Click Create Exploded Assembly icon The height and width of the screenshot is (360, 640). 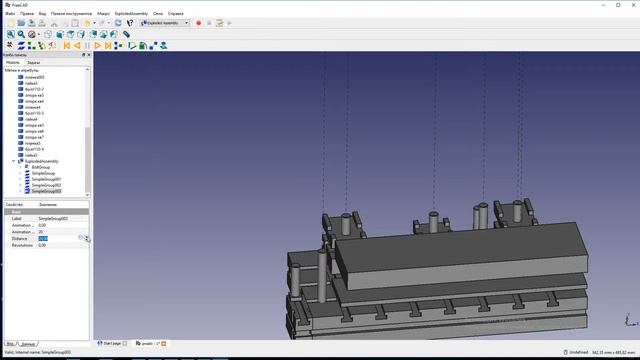(x=10, y=46)
